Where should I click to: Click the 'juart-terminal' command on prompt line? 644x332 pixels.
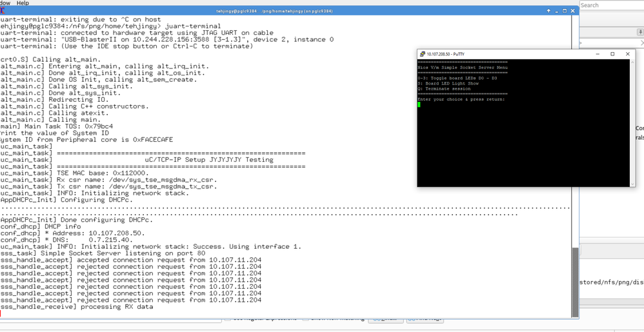(193, 26)
